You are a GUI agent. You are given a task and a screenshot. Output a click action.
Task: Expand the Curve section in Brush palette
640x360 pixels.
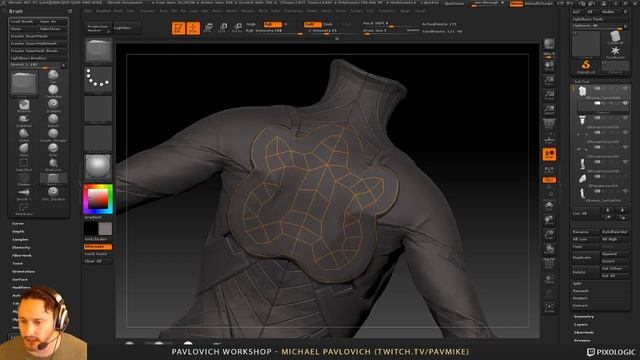[18, 224]
